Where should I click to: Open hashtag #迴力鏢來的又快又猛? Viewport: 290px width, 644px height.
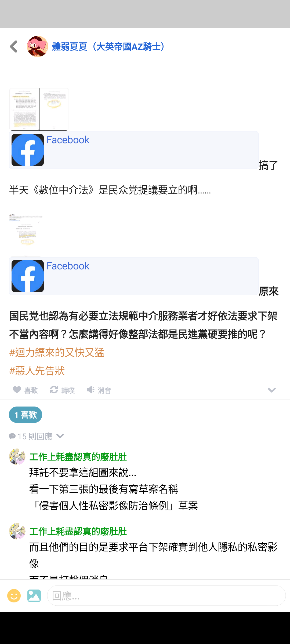pyautogui.click(x=57, y=353)
